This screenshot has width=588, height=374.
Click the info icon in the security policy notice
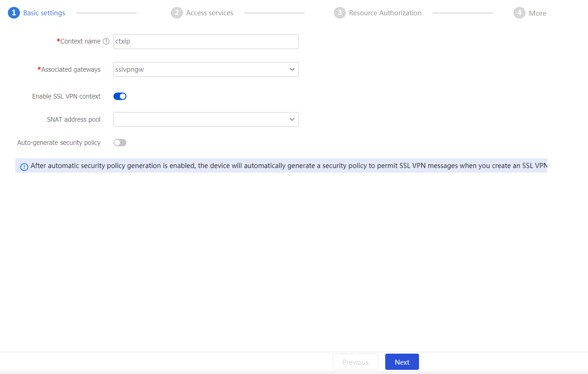click(24, 167)
